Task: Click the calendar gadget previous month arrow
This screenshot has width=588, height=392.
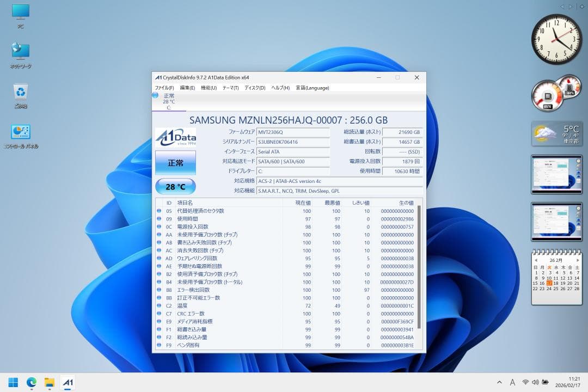Action: (x=536, y=260)
